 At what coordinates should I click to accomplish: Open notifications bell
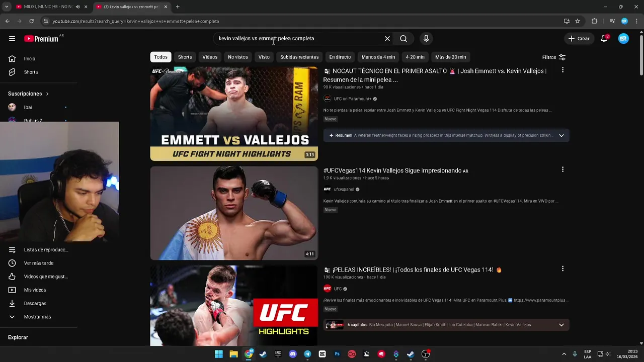tap(604, 39)
